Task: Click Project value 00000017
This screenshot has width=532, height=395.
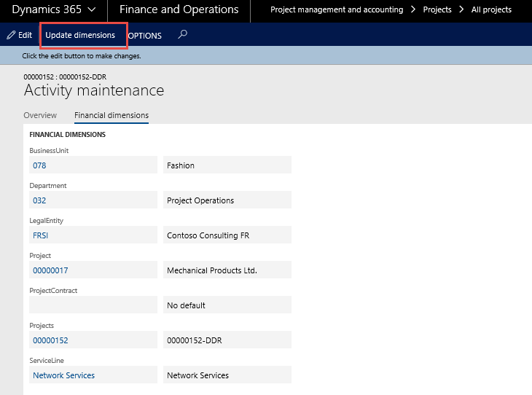Action: (x=50, y=270)
